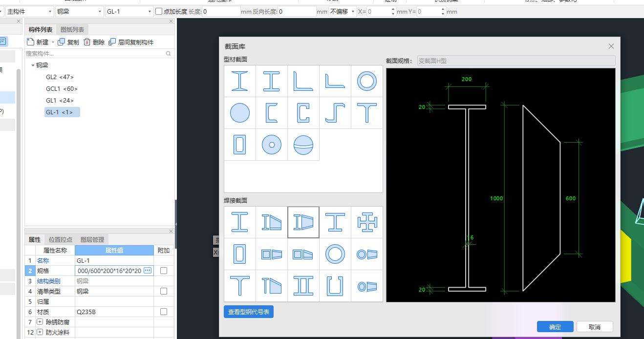Collapse the 钢梁 tree node
The image size is (644, 339).
point(33,65)
